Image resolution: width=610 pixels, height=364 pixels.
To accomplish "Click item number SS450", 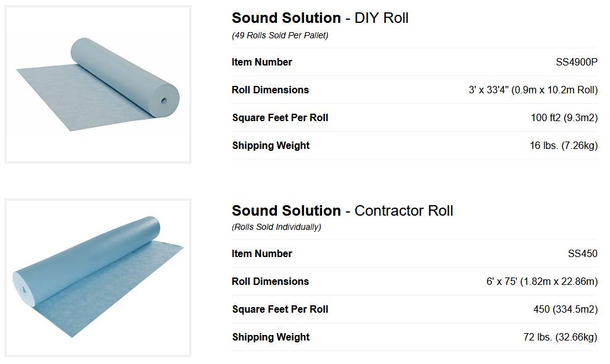I will click(x=582, y=253).
